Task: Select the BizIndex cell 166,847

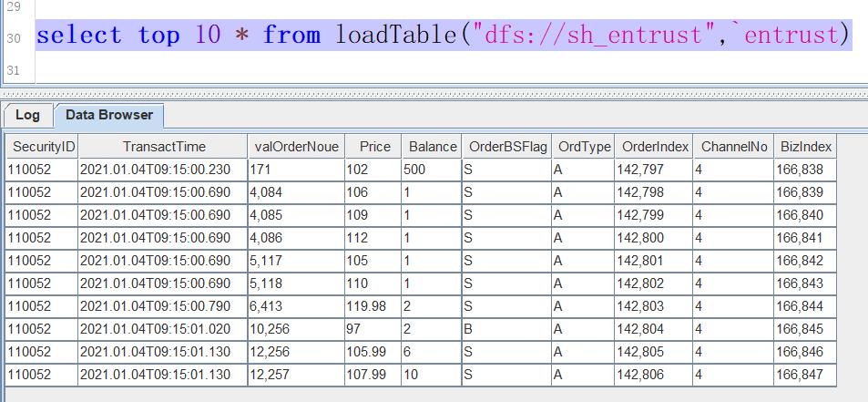Action: click(805, 375)
